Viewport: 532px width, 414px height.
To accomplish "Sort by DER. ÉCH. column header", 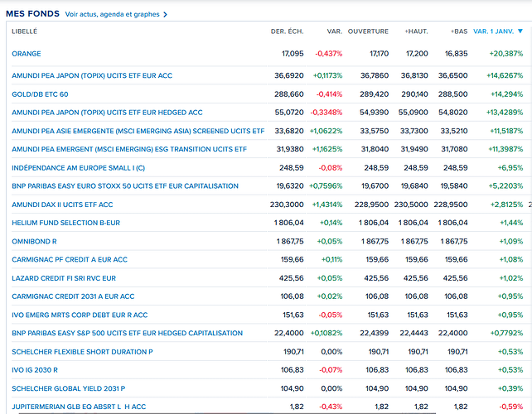I will (287, 31).
